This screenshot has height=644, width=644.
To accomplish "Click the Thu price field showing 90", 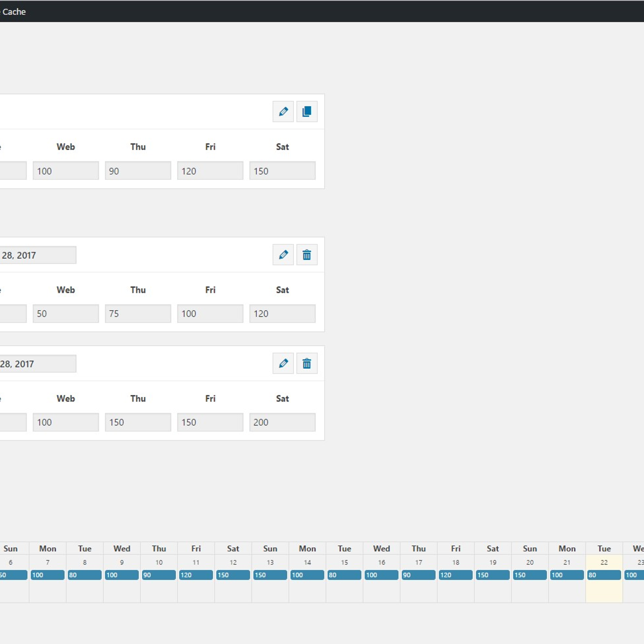I will click(138, 171).
